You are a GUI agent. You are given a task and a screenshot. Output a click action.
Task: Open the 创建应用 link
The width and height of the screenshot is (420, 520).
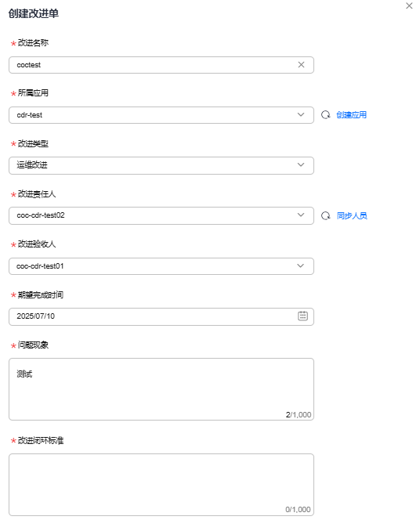tap(351, 115)
